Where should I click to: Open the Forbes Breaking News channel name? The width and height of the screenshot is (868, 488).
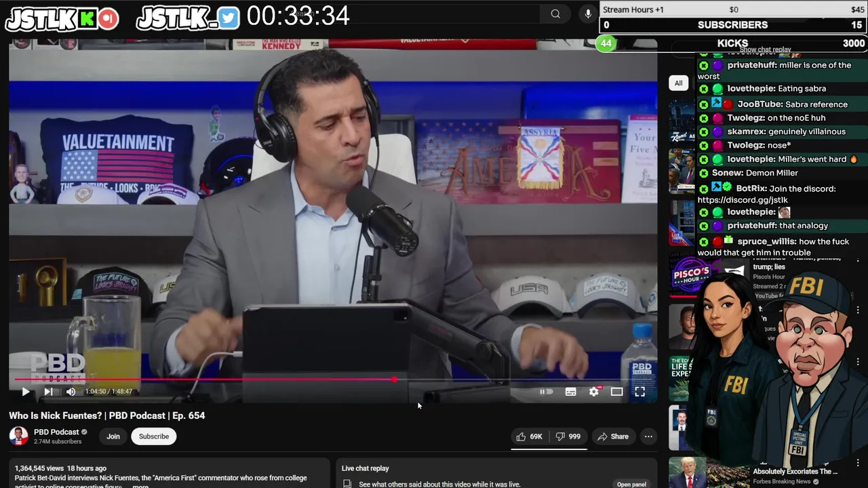782,482
